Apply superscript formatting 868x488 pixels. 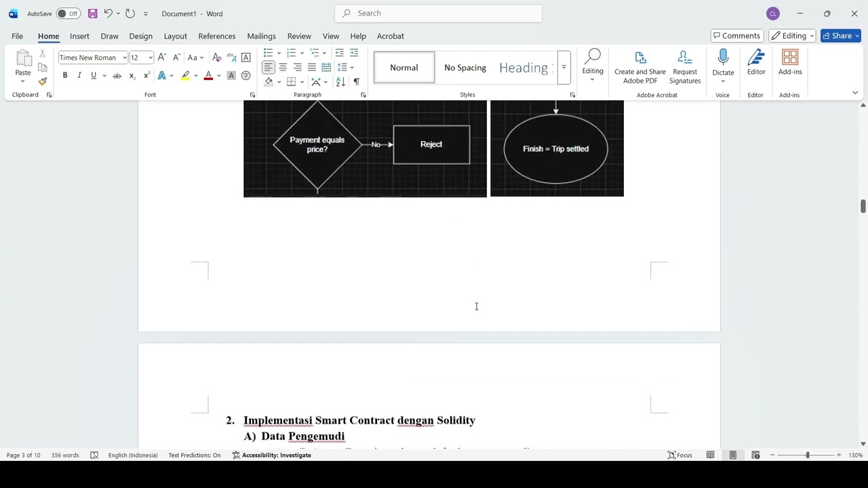pos(146,75)
